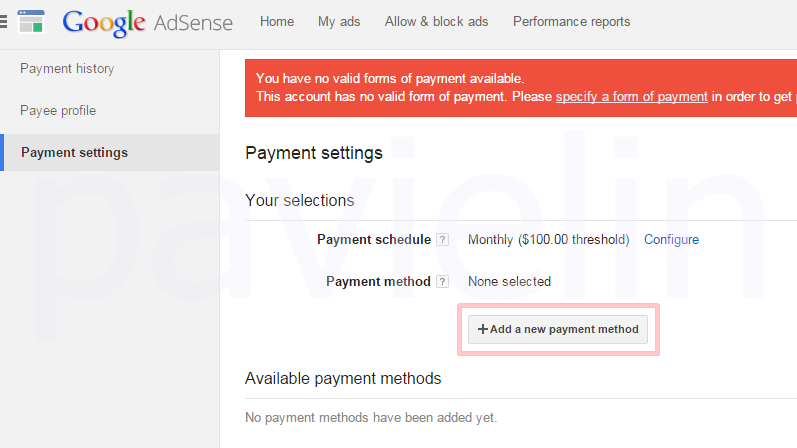Click the 'Your selections' heading

click(x=299, y=200)
